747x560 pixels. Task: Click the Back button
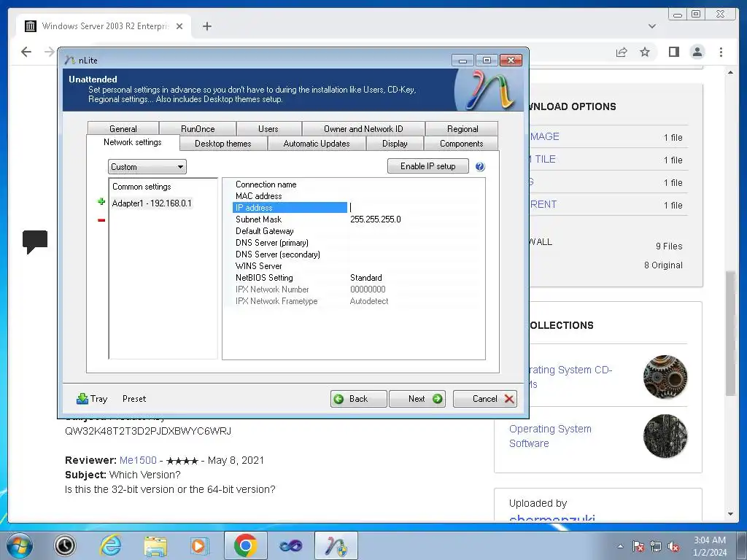click(358, 399)
